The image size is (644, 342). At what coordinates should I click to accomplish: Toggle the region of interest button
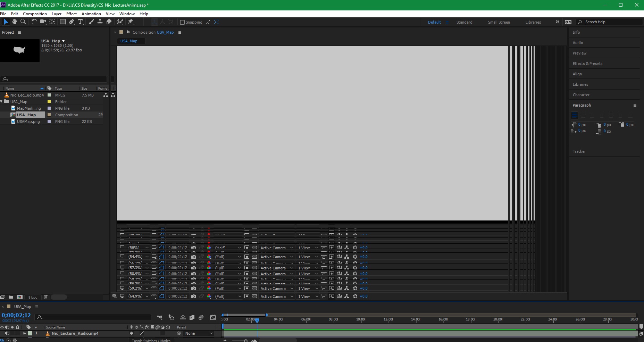[247, 296]
